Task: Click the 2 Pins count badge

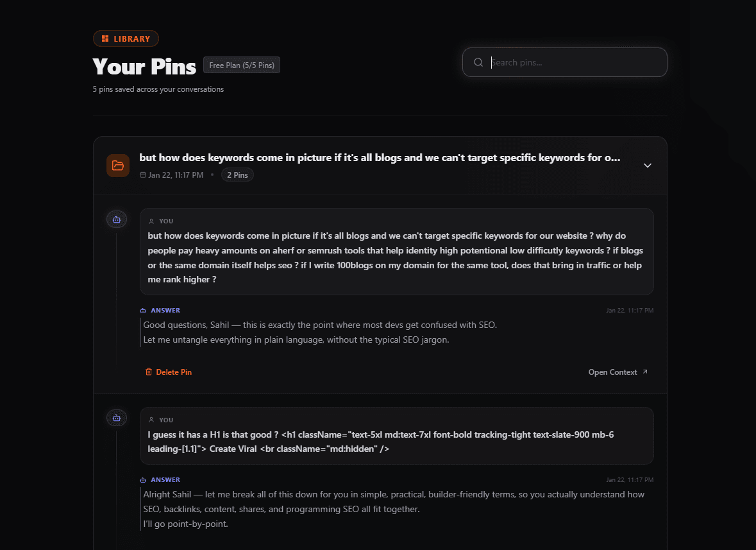Action: tap(237, 175)
